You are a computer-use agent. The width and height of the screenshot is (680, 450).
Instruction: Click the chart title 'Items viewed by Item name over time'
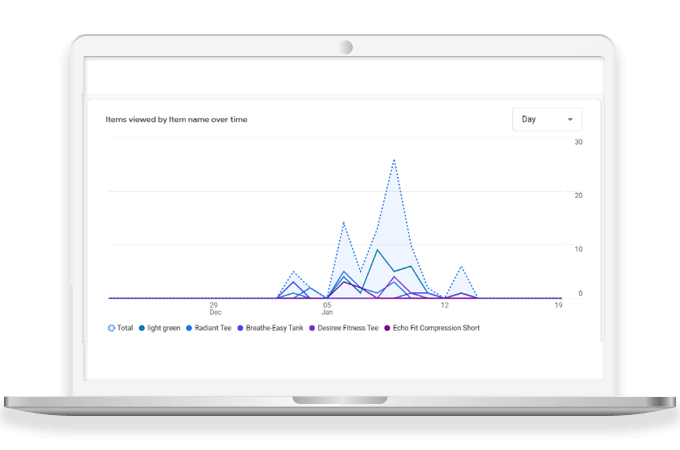(176, 119)
